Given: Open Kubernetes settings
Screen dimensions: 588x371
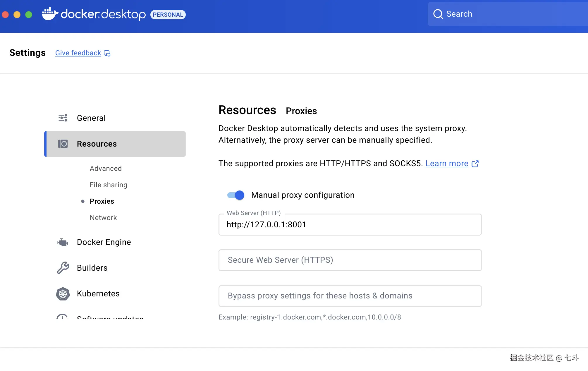Looking at the screenshot, I should coord(98,294).
